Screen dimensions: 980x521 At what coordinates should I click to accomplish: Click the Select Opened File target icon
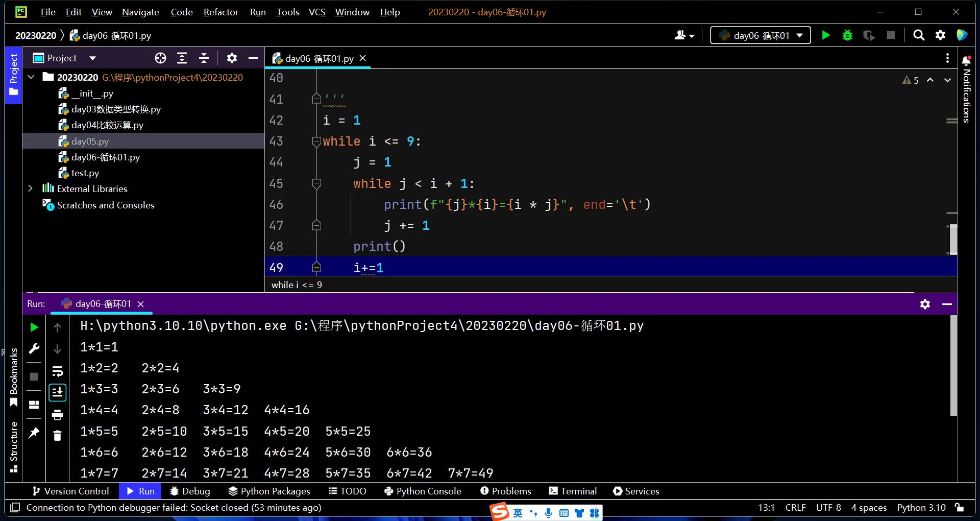click(x=160, y=58)
